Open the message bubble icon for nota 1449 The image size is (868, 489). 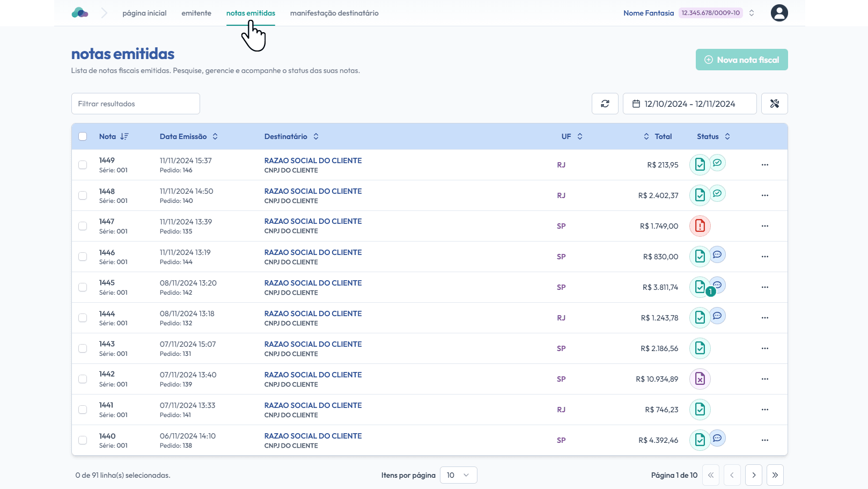pos(717,163)
